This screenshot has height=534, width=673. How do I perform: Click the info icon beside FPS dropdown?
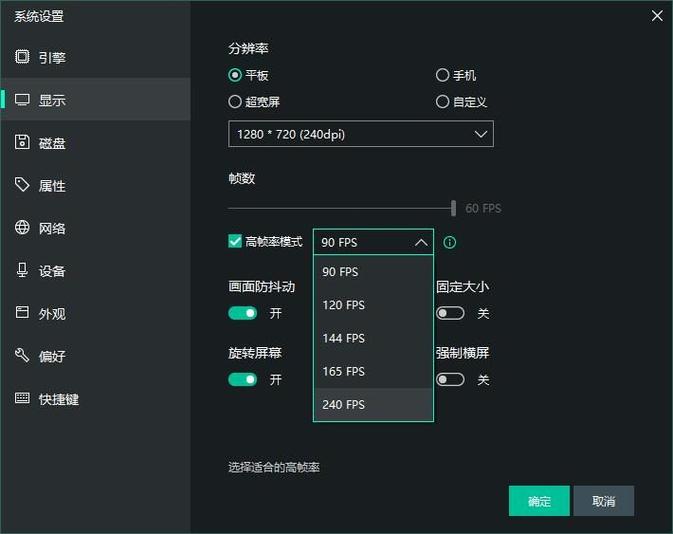pos(449,243)
